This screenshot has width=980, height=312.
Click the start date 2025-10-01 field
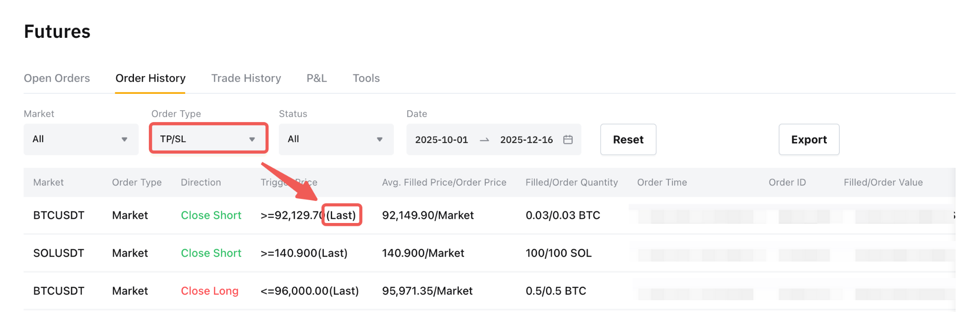441,140
